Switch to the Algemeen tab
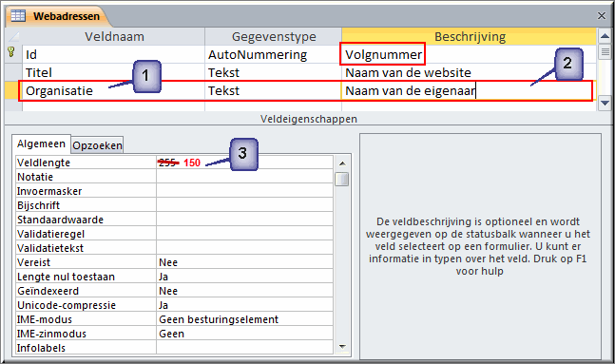This screenshot has height=364, width=615. [x=41, y=144]
